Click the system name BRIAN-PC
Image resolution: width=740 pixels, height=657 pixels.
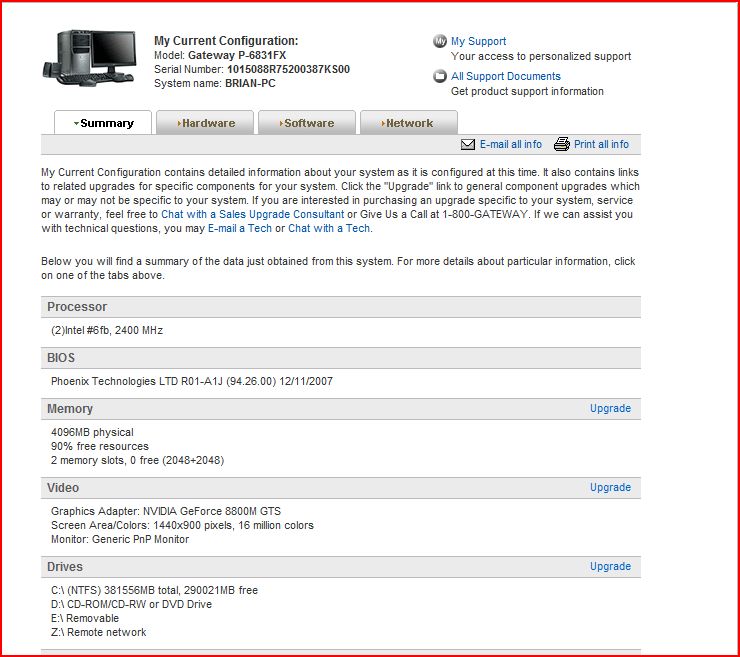click(250, 84)
